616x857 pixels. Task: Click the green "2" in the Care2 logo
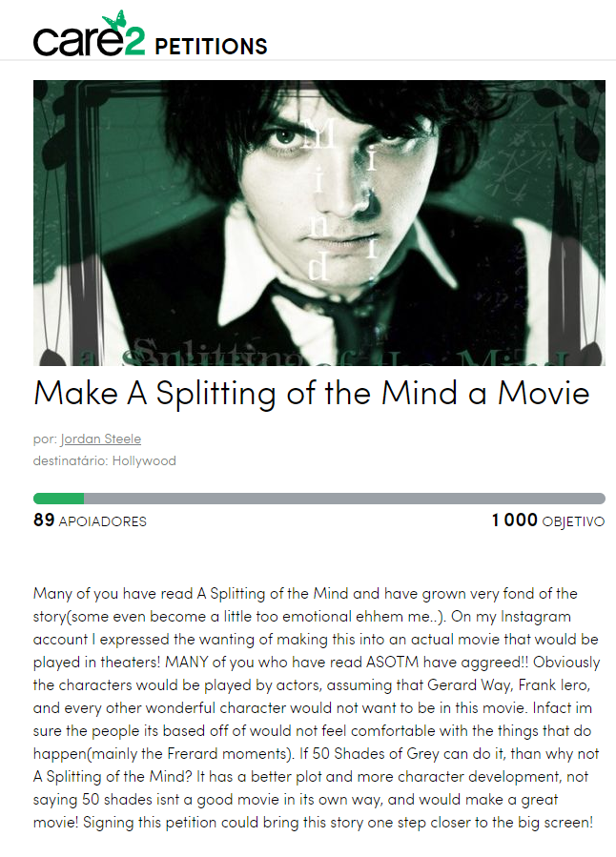tap(134, 42)
